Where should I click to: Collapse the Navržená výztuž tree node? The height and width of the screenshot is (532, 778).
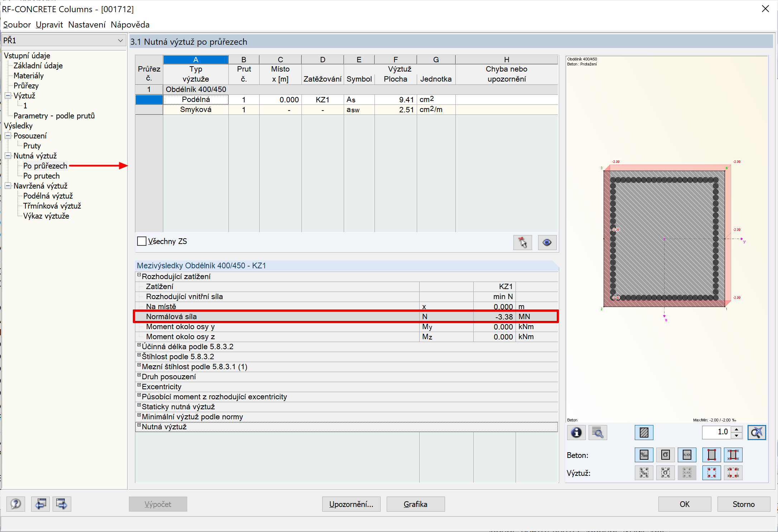click(x=8, y=186)
